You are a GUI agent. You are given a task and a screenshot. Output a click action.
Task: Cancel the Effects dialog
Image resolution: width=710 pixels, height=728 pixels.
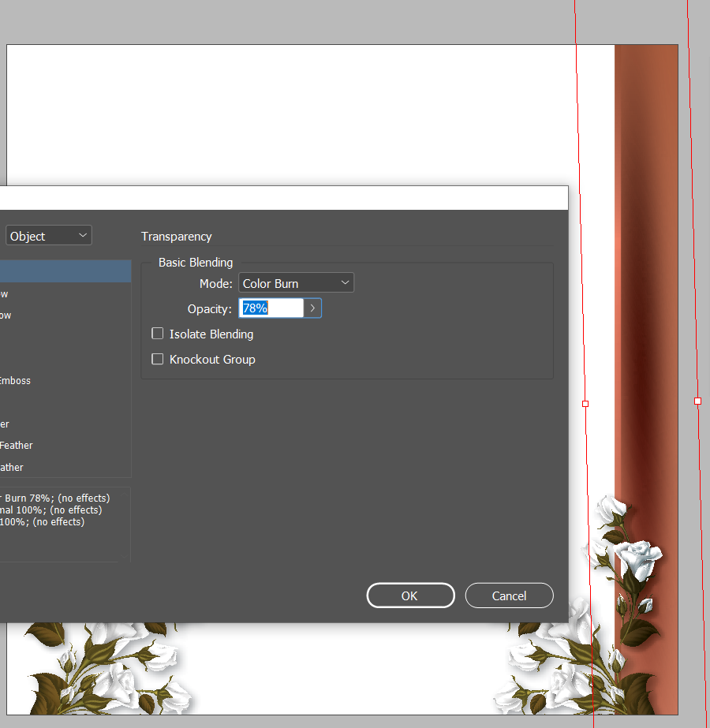click(510, 595)
